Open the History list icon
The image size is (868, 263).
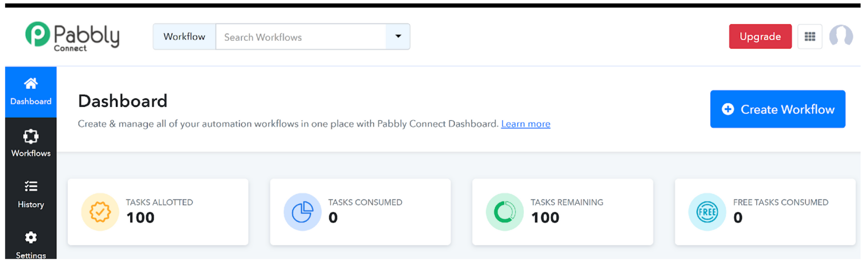pyautogui.click(x=31, y=187)
